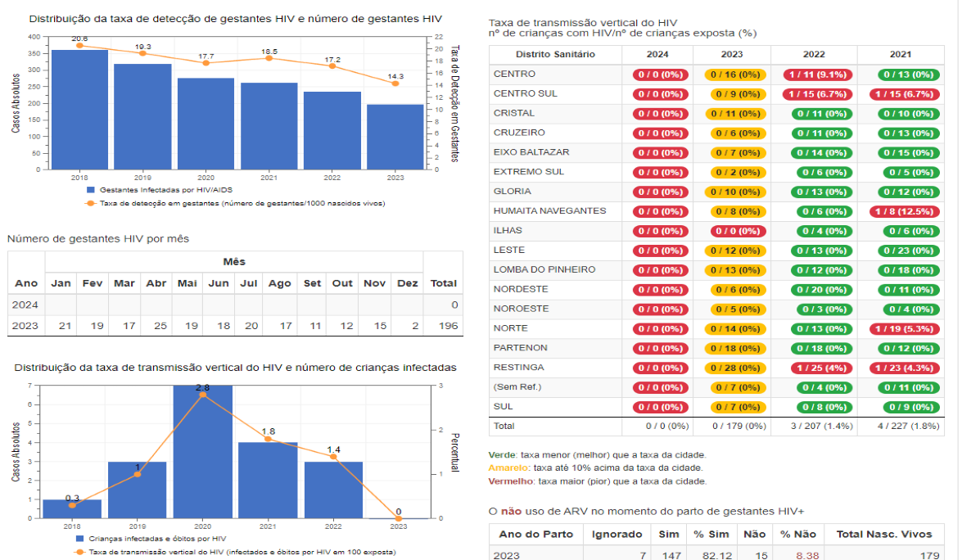The image size is (962, 560).
Task: Click RESTINGA 2021 badge 1 / 23 (4.3%)
Action: (x=905, y=368)
